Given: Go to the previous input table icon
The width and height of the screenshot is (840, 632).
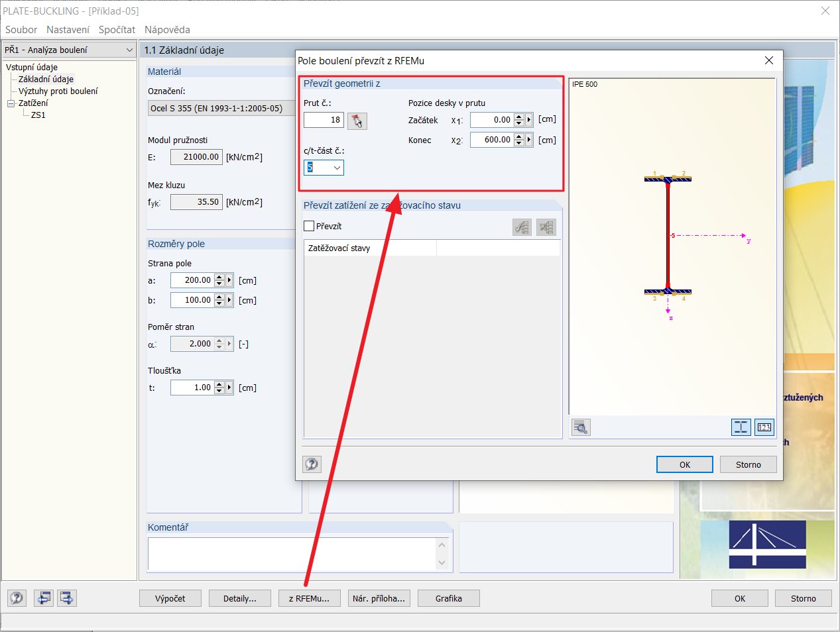Looking at the screenshot, I should (44, 598).
